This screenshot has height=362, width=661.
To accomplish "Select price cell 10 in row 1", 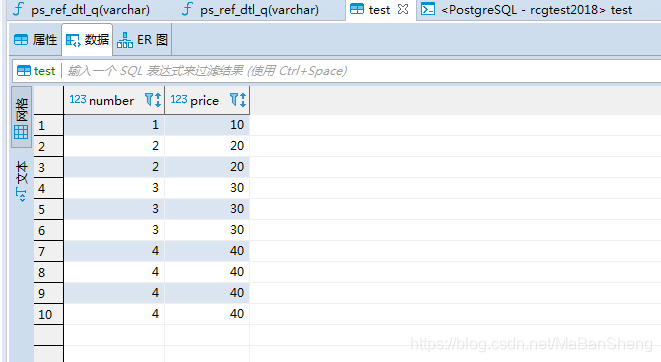I will point(207,125).
